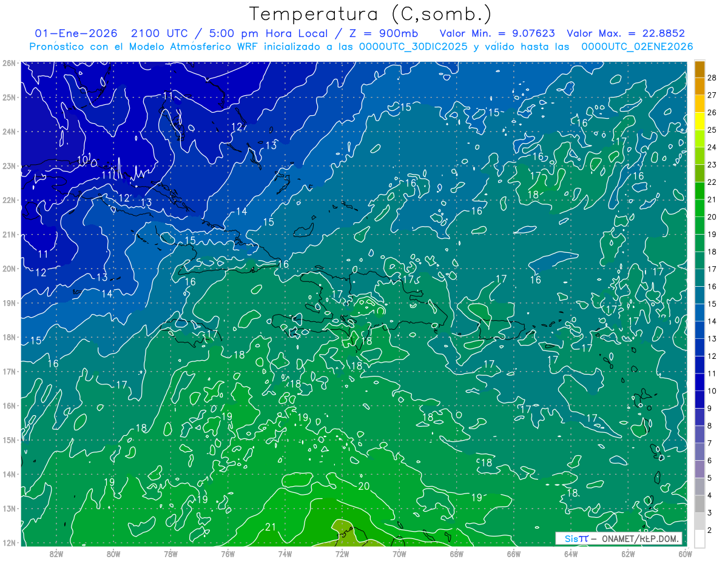Click the 76W longitude axis label
Image resolution: width=728 pixels, height=562 pixels.
[227, 554]
